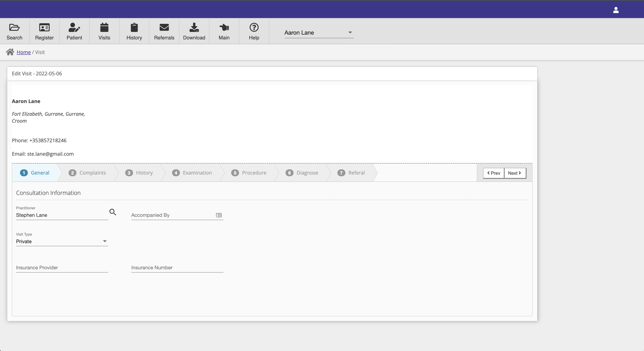Screen dimensions: 644x351
Task: Click the 'Edit Visit - 2022-05-06' title
Action: (37, 74)
